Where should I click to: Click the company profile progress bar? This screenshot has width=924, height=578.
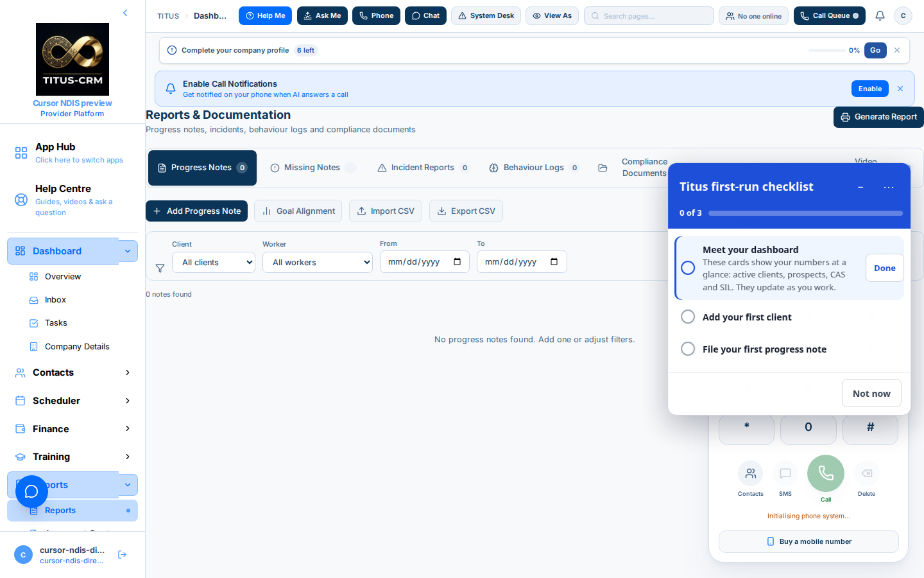point(826,50)
